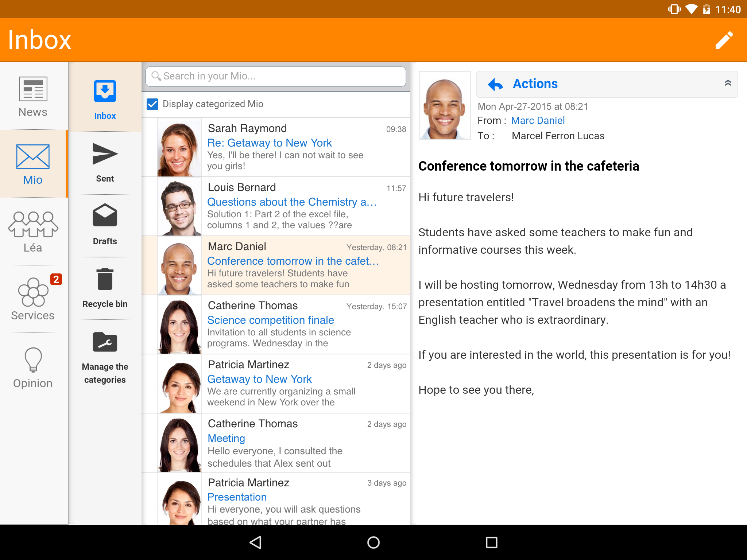Click message date Mon Apr-27-2015 at 08:21
The height and width of the screenshot is (560, 747).
pyautogui.click(x=533, y=106)
